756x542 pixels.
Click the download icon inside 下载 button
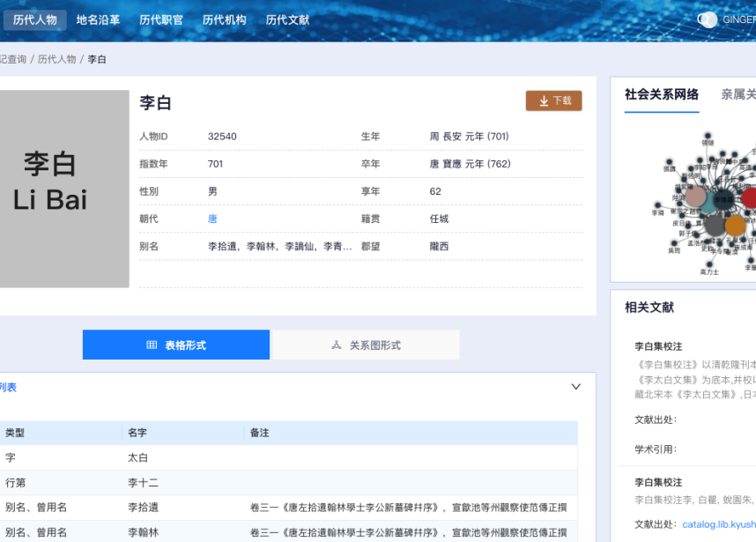(x=545, y=101)
